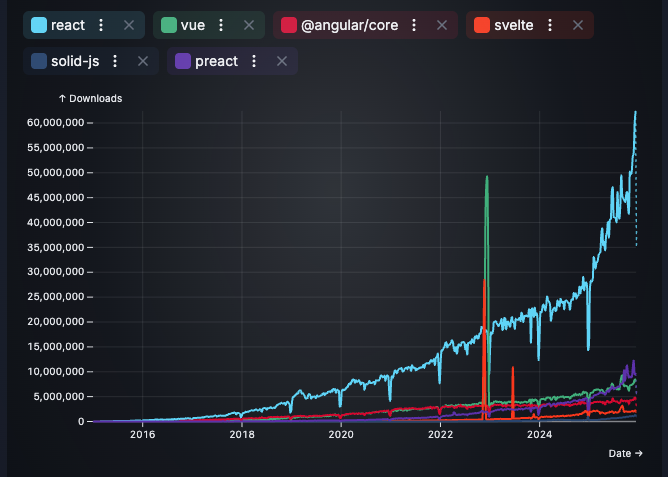
Task: Click the 45,000,000 axis tick label
Action: click(55, 198)
